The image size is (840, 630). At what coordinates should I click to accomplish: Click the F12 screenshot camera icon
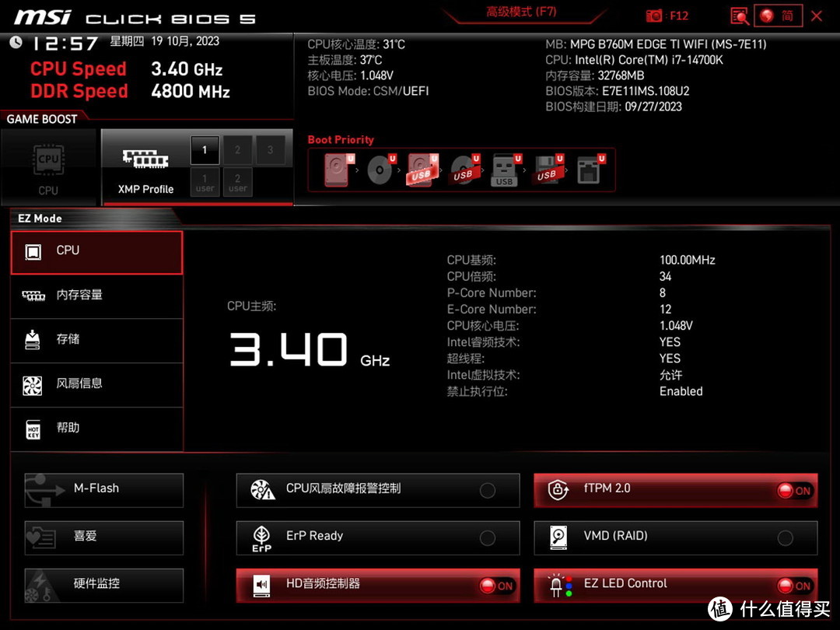(653, 16)
